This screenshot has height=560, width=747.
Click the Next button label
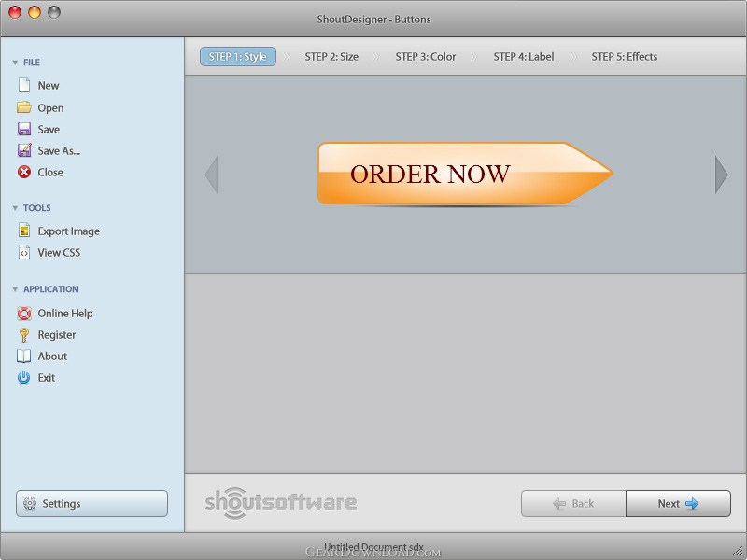[x=669, y=503]
